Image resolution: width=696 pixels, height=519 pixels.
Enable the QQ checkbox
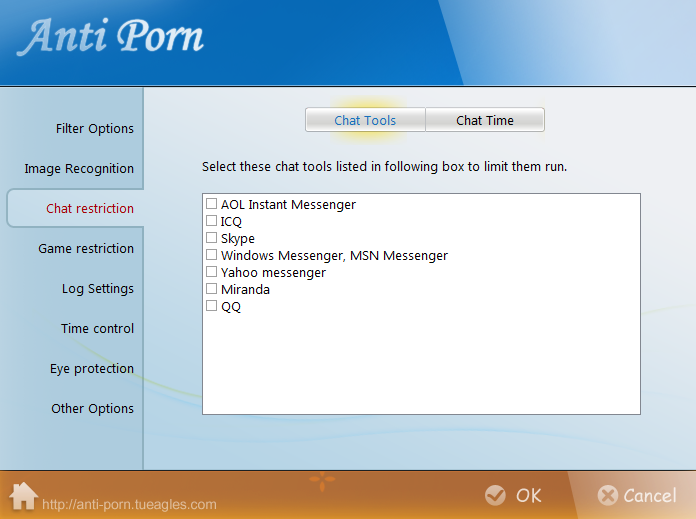[211, 305]
